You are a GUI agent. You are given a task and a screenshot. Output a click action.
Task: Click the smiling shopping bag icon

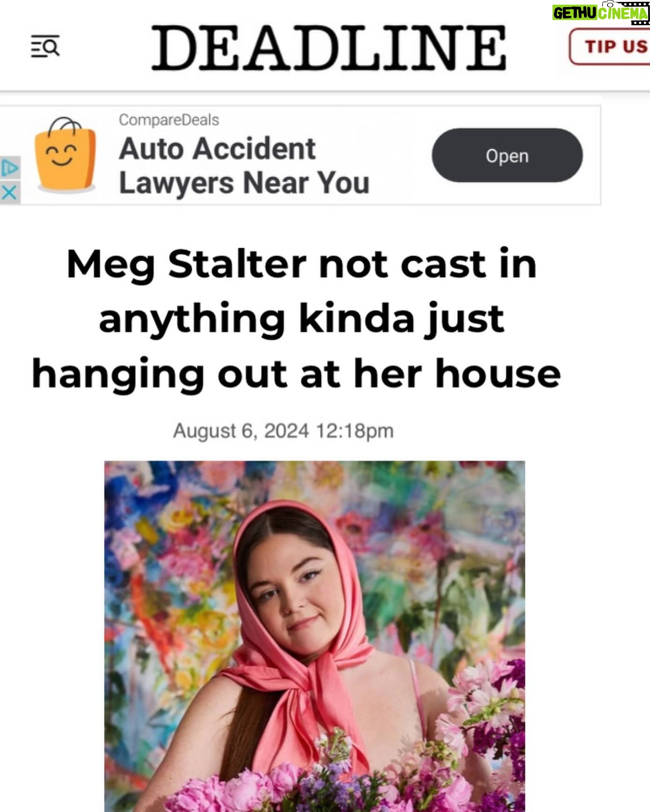point(66,155)
